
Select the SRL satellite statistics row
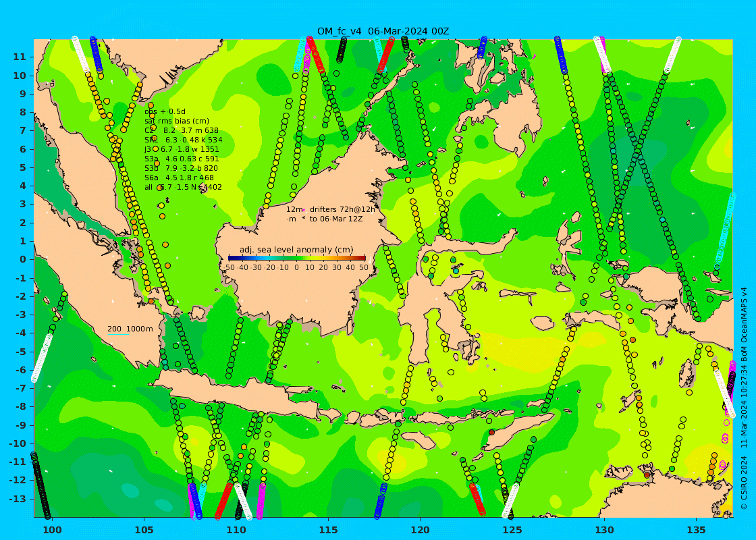coord(183,140)
